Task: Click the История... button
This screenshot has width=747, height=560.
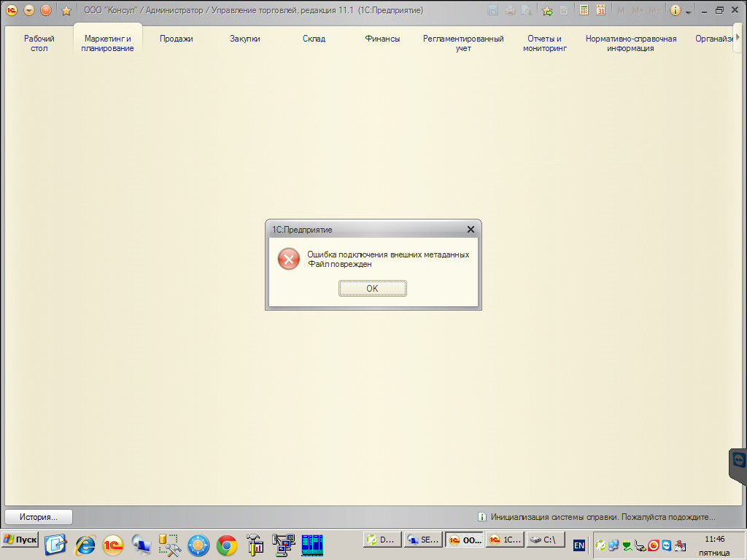Action: pos(39,517)
